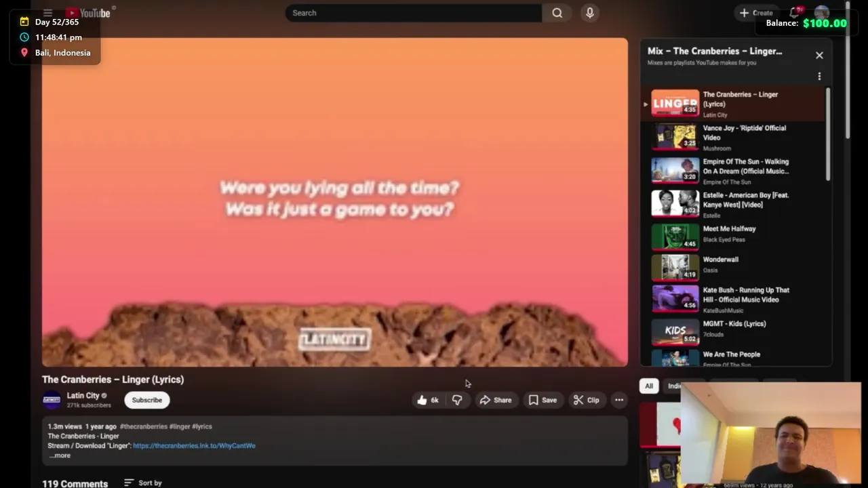Click the Create button
Screen dimensions: 868x488
coord(756,13)
